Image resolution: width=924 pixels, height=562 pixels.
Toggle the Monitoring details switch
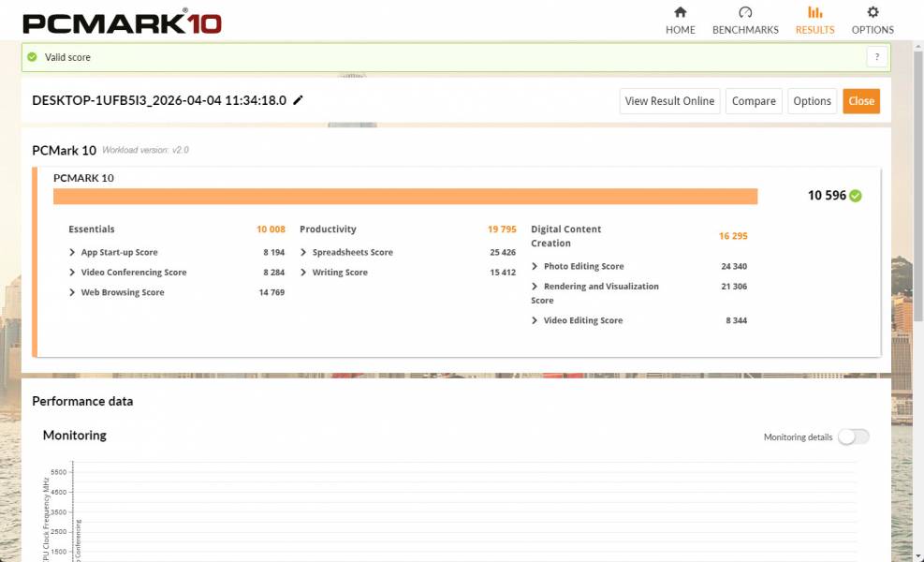click(x=853, y=436)
